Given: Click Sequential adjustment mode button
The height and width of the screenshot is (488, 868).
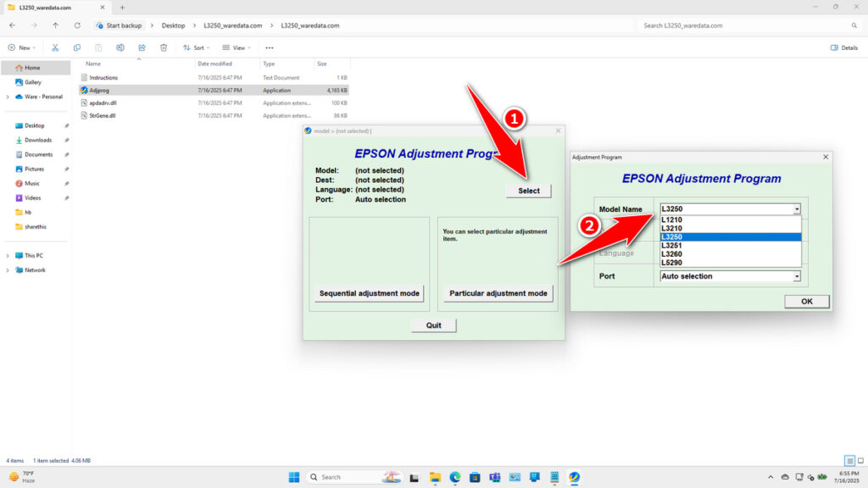Looking at the screenshot, I should point(370,293).
